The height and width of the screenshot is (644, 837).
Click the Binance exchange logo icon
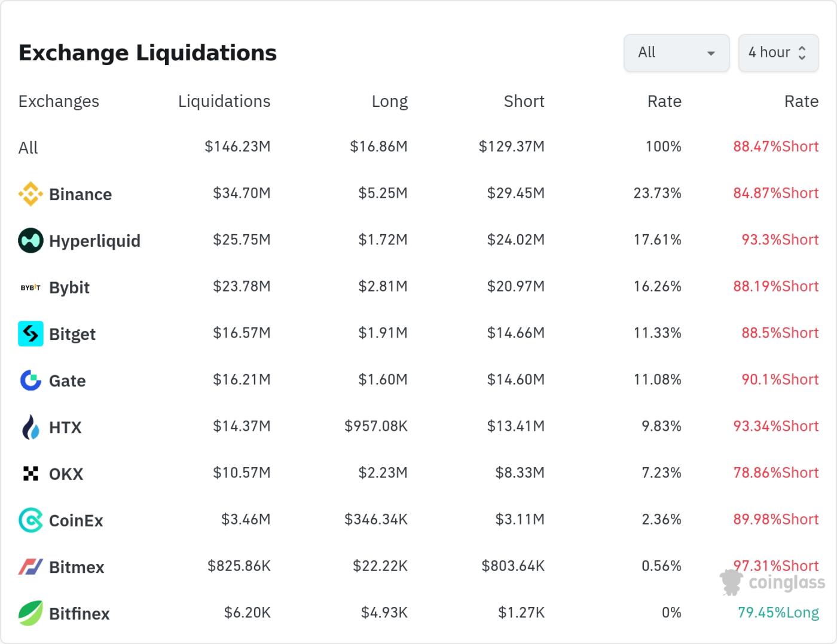tap(30, 194)
